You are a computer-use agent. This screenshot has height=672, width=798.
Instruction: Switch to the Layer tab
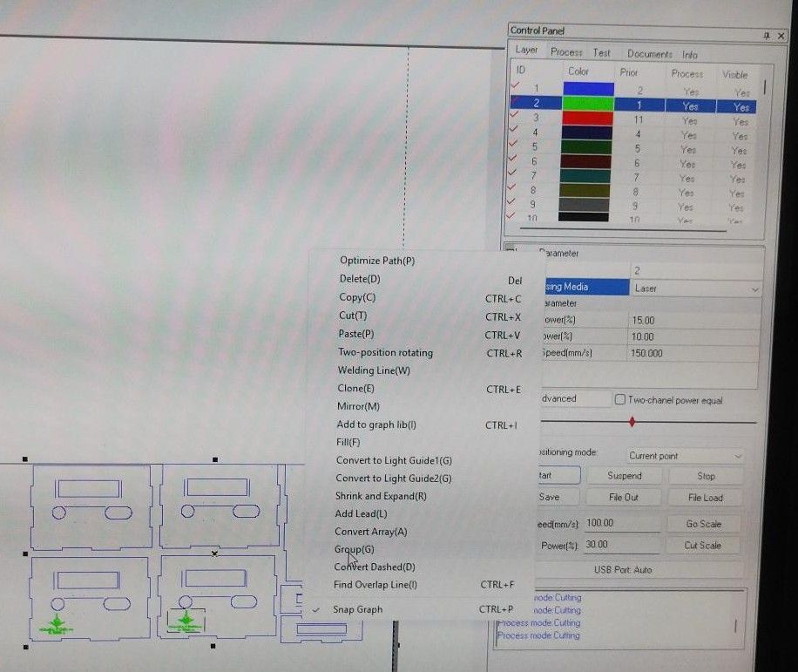point(526,50)
